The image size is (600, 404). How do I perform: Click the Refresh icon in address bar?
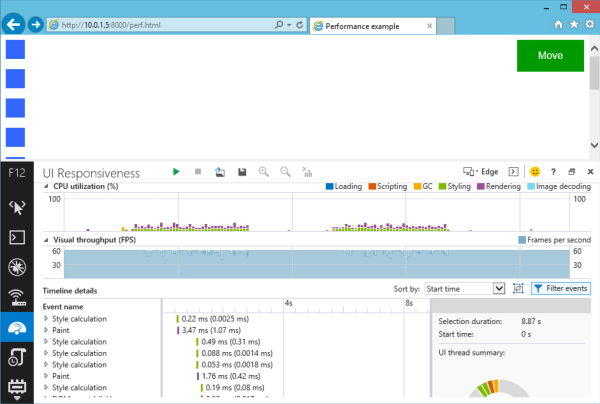click(300, 25)
